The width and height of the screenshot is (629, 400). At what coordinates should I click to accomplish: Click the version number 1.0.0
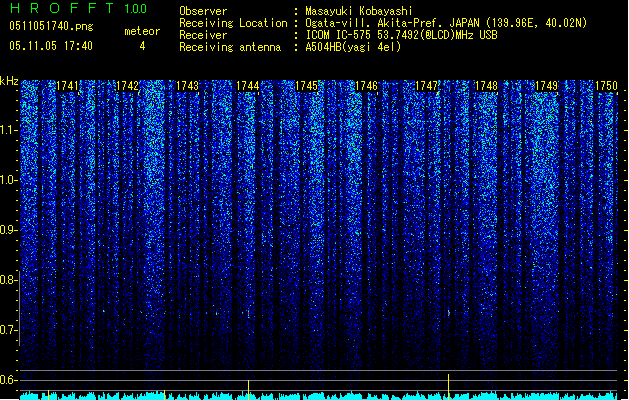135,8
